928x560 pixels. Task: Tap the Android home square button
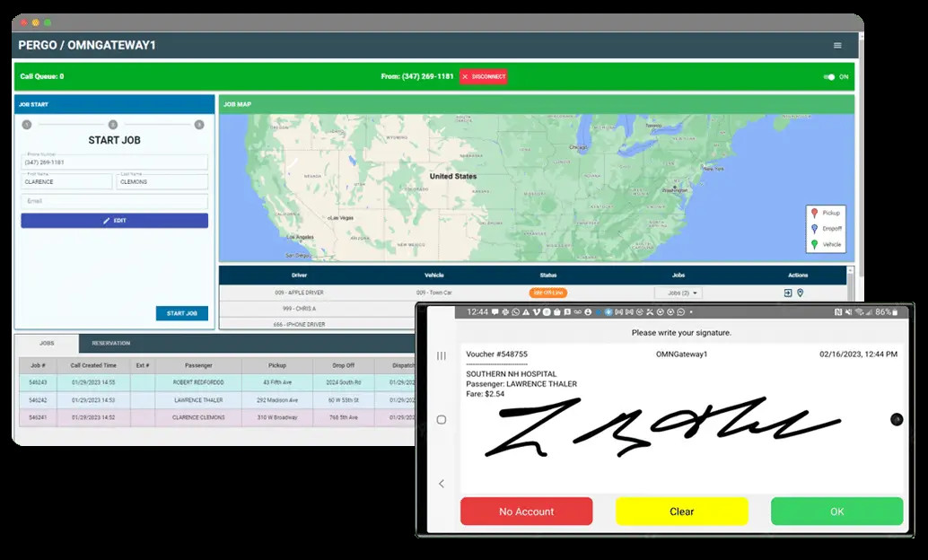tap(442, 420)
